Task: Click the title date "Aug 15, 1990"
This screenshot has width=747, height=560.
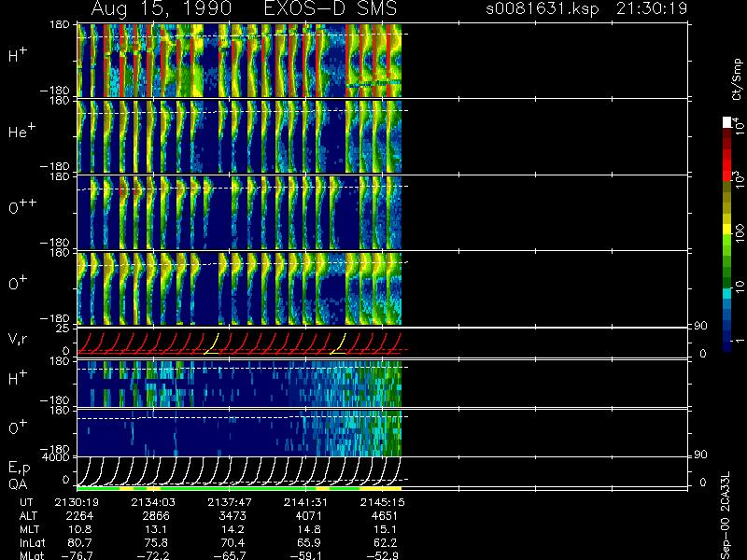Action: pos(162,8)
